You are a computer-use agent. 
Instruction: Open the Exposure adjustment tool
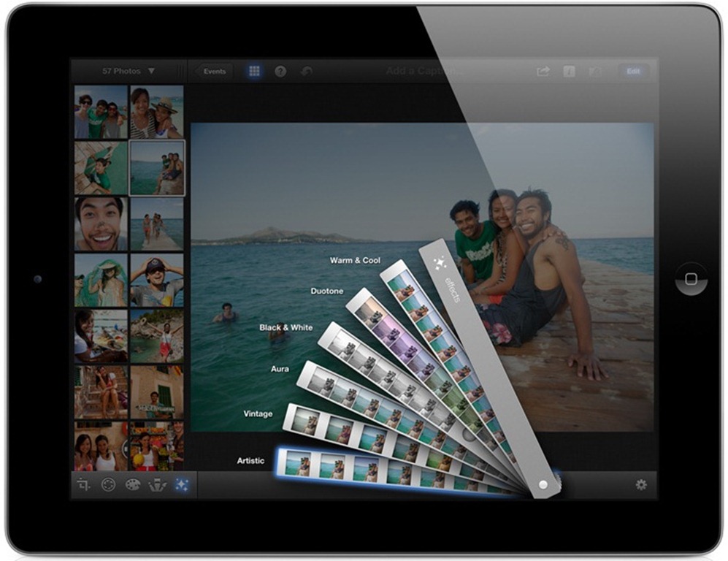tap(108, 484)
